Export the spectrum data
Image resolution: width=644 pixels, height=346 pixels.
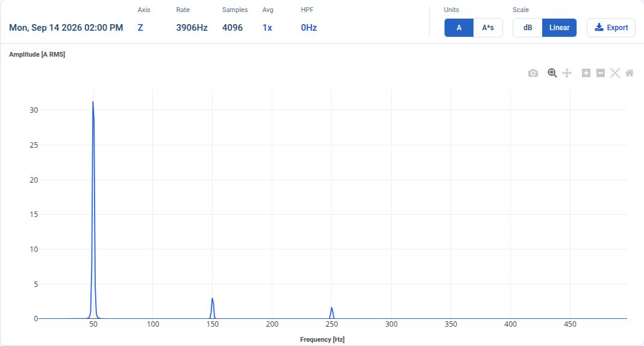[x=611, y=28]
